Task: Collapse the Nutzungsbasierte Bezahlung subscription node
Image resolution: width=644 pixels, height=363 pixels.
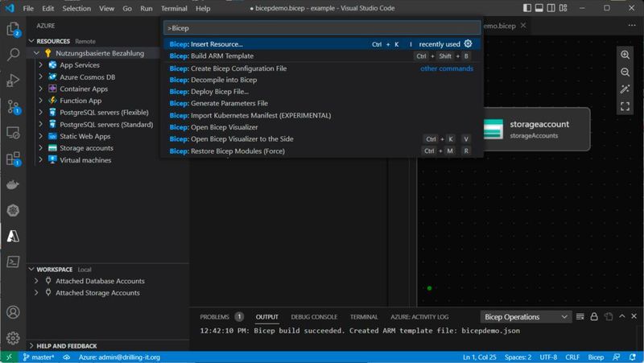Action: 37,53
